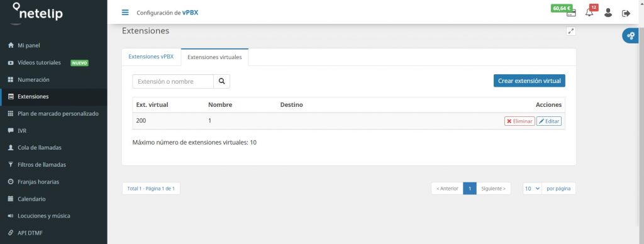Open the 10 per page dropdown

point(532,189)
